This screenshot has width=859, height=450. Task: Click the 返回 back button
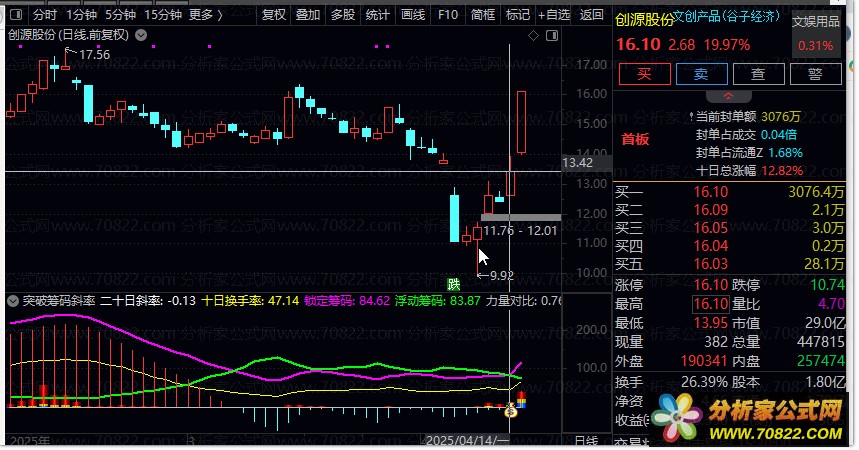(x=592, y=15)
